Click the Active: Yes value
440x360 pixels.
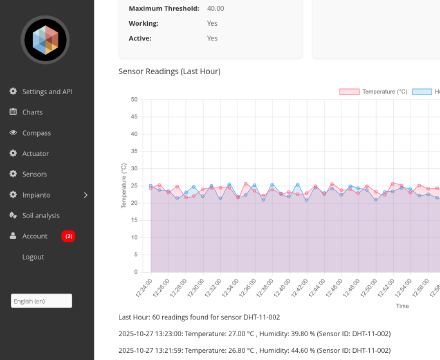point(212,39)
